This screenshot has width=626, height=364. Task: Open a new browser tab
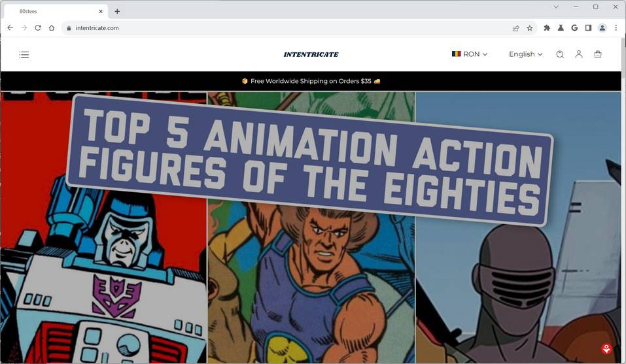click(117, 12)
